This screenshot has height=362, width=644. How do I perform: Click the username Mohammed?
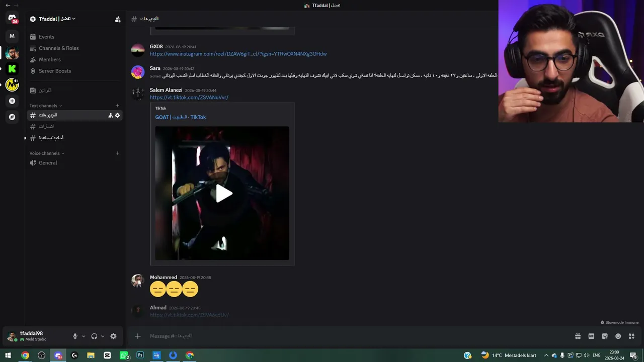point(164,277)
